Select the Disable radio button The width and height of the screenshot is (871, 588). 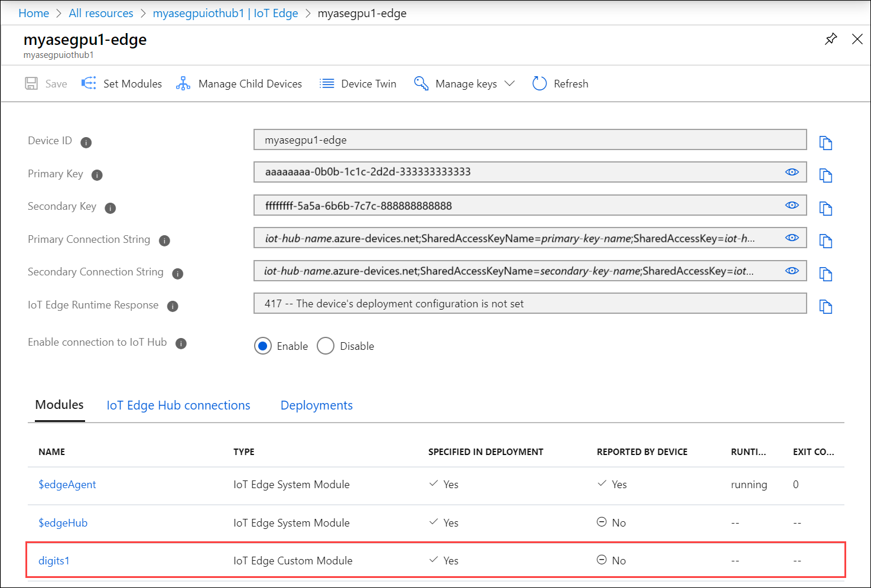coord(326,346)
